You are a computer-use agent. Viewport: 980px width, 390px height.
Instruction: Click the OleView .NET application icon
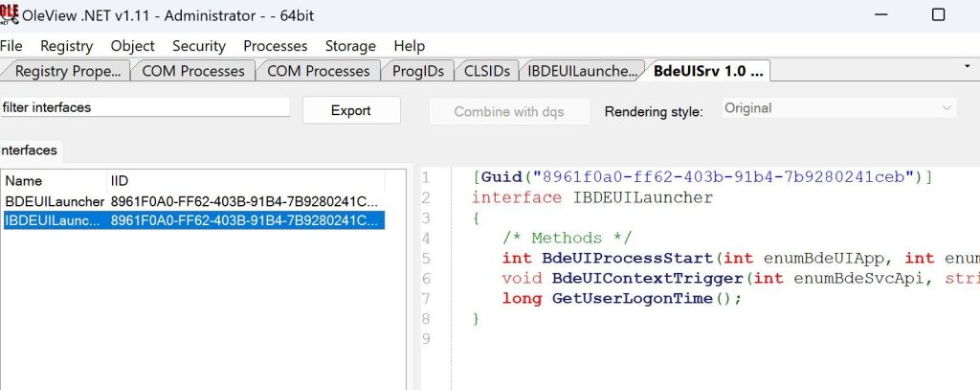click(x=10, y=13)
